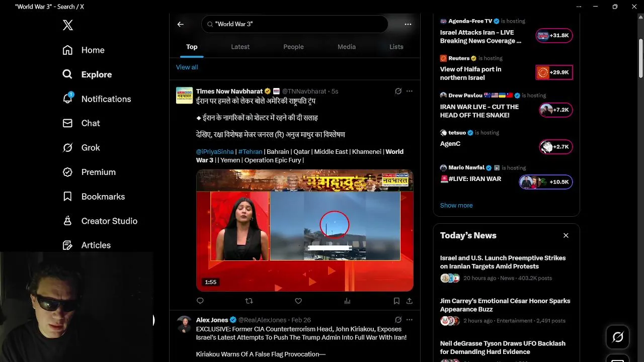Viewport: 644px width, 362px height.
Task: Open Neil deGrasse Tyson UFO story
Action: tap(503, 347)
